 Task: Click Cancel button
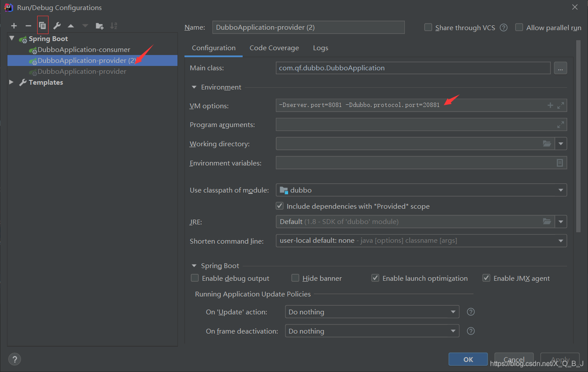(x=514, y=359)
